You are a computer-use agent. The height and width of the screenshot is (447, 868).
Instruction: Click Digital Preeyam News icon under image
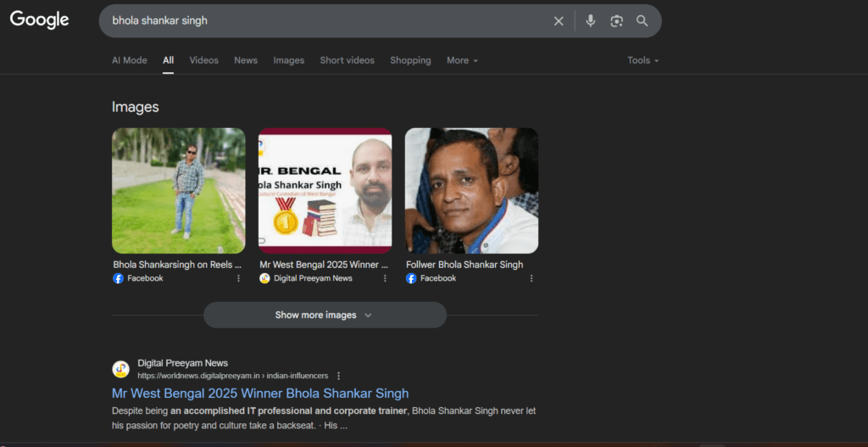click(264, 278)
